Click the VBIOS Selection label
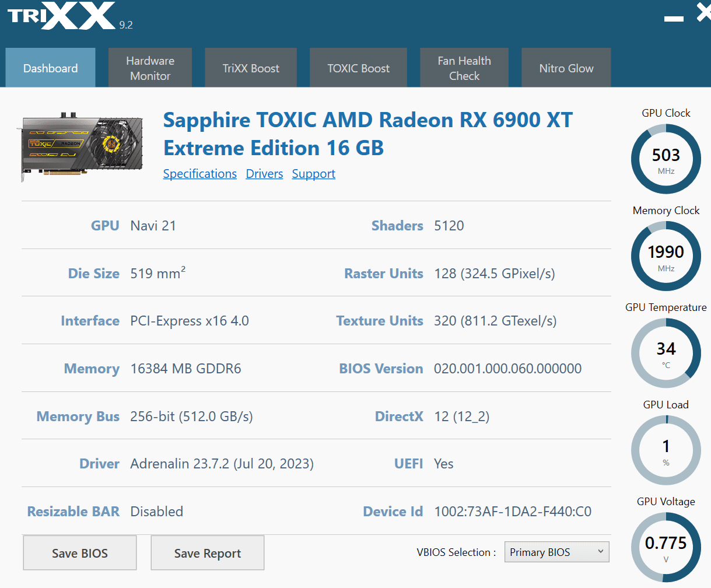Viewport: 711px width, 588px height. coord(456,552)
